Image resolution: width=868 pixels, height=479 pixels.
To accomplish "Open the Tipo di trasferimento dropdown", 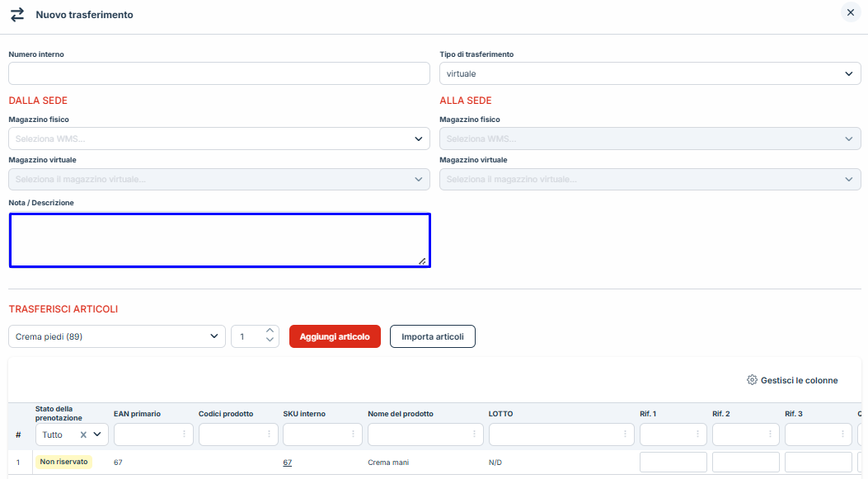I will coord(650,74).
